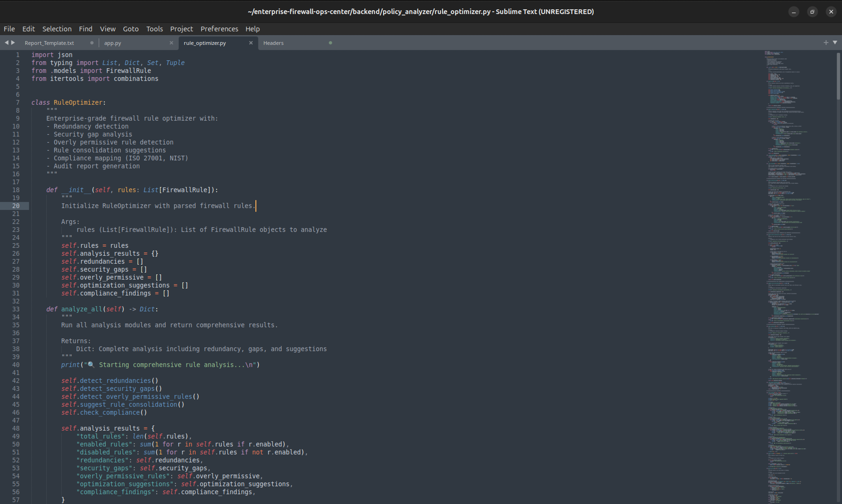Viewport: 842px width, 504px height.
Task: Open the tab list dropdown arrow
Action: point(835,43)
